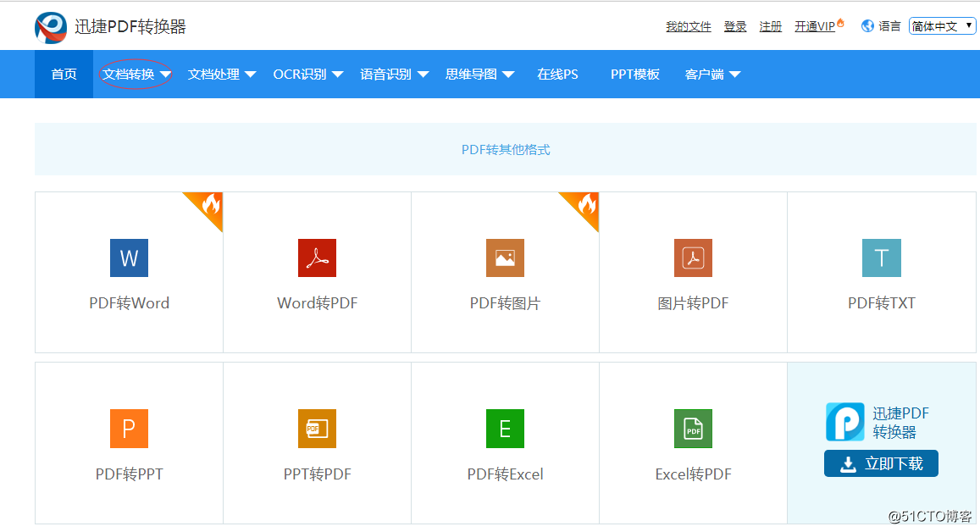980x532 pixels.
Task: Click the 思维导图 menu label
Action: [x=471, y=75]
